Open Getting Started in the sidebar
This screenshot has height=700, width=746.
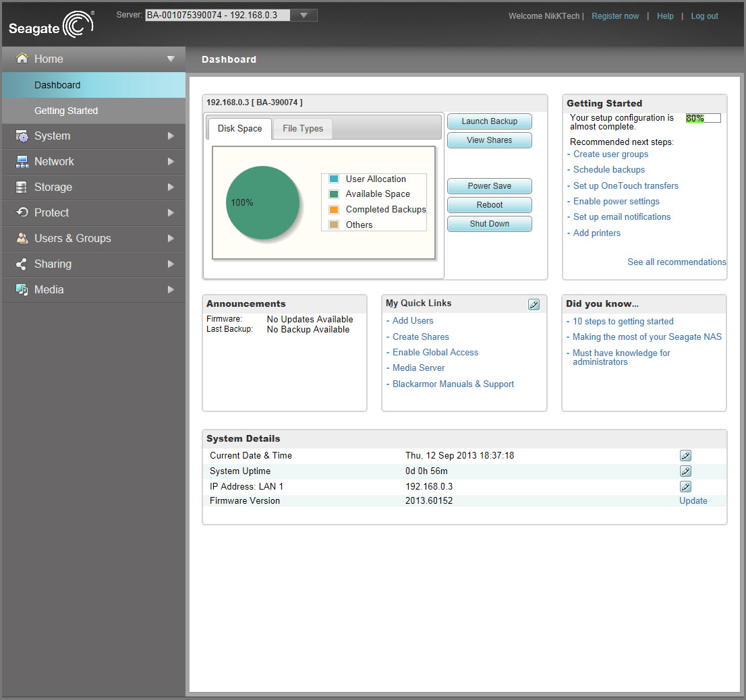pos(94,111)
